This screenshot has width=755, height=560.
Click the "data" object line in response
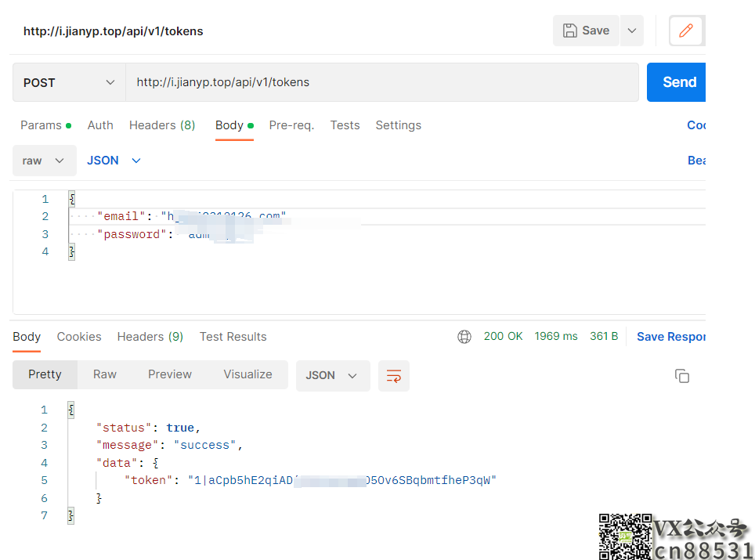click(x=128, y=463)
